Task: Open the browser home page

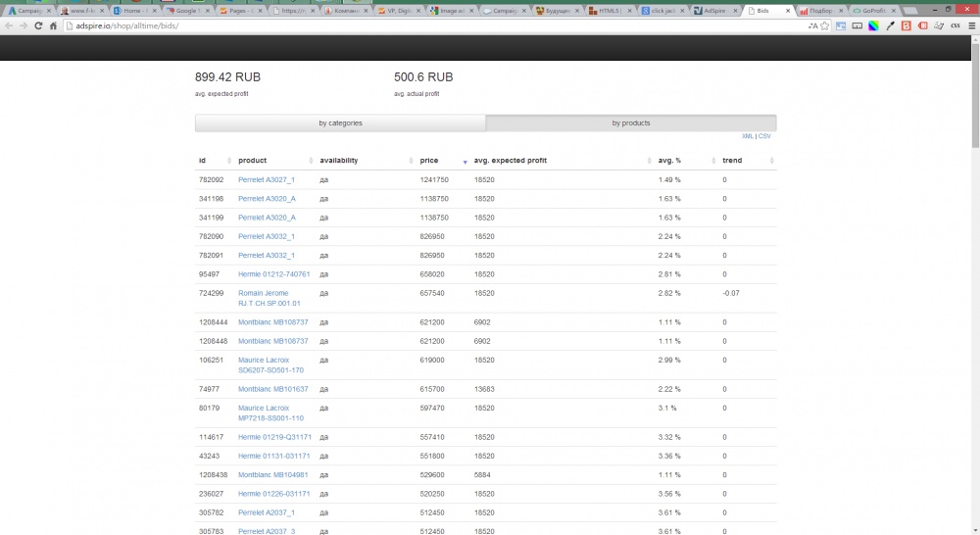Action: tap(53, 25)
